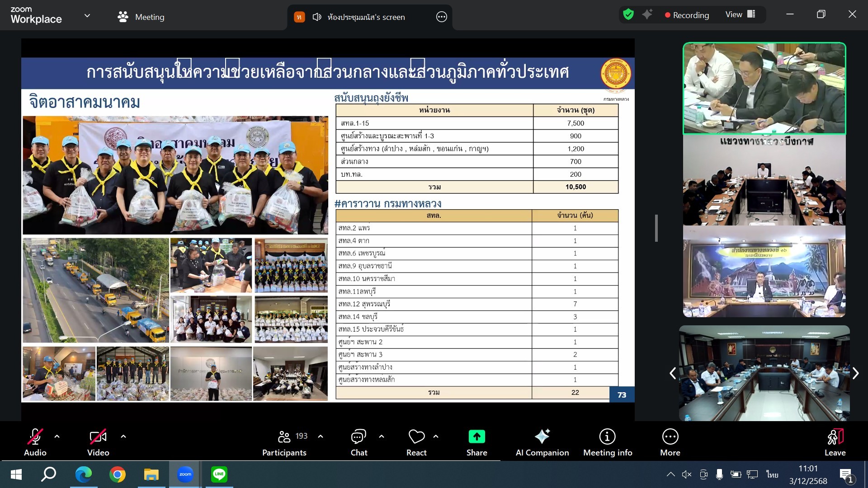
Task: Open Meeting info
Action: pyautogui.click(x=607, y=442)
